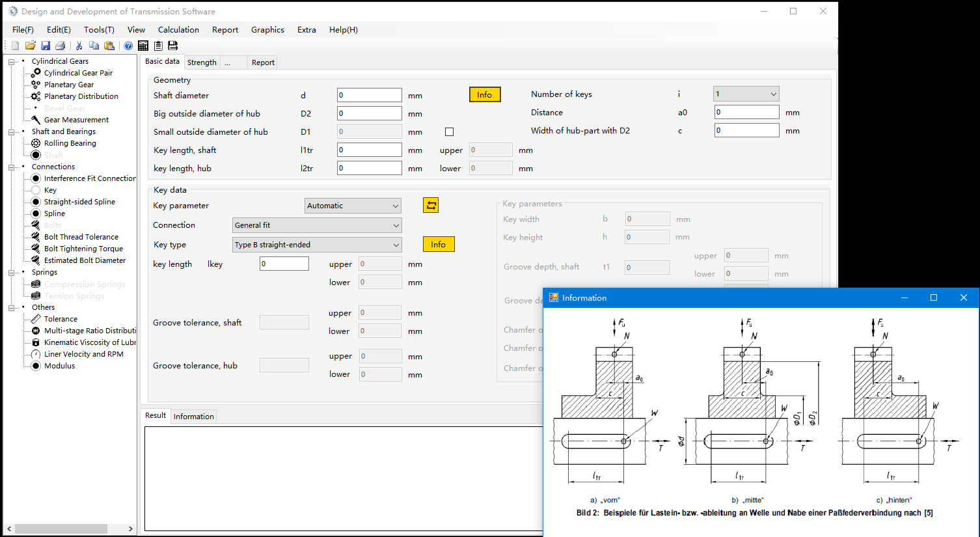Copy using the toolbar copy icon
Screen dimensions: 980x537
(94, 46)
